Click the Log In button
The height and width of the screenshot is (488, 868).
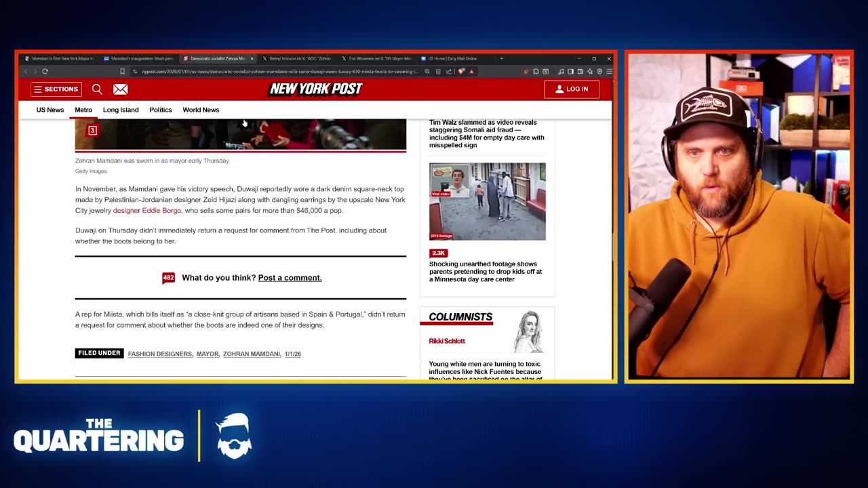tap(572, 89)
